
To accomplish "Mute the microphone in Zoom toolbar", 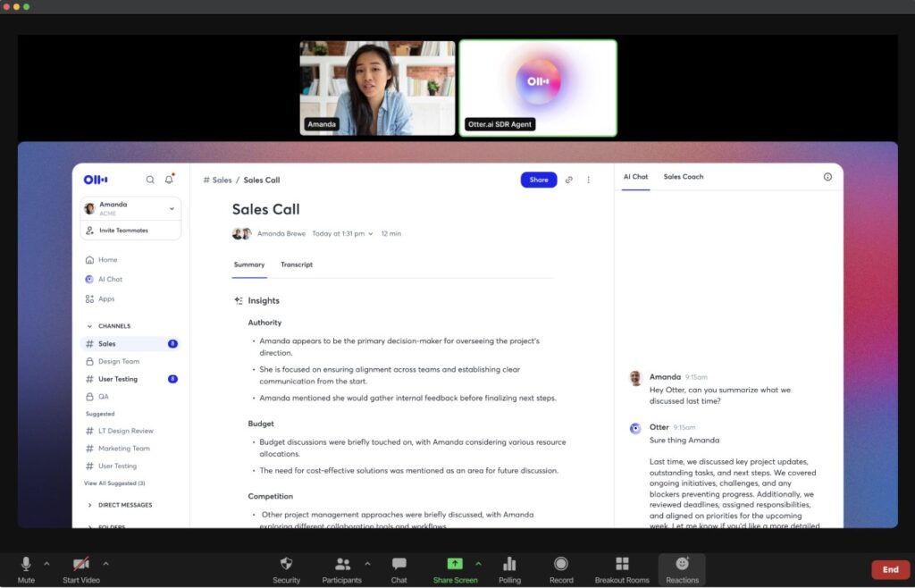I will [x=26, y=569].
